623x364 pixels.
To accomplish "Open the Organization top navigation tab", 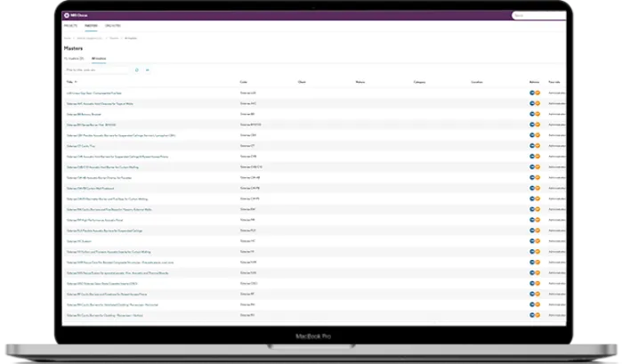I will tap(113, 26).
